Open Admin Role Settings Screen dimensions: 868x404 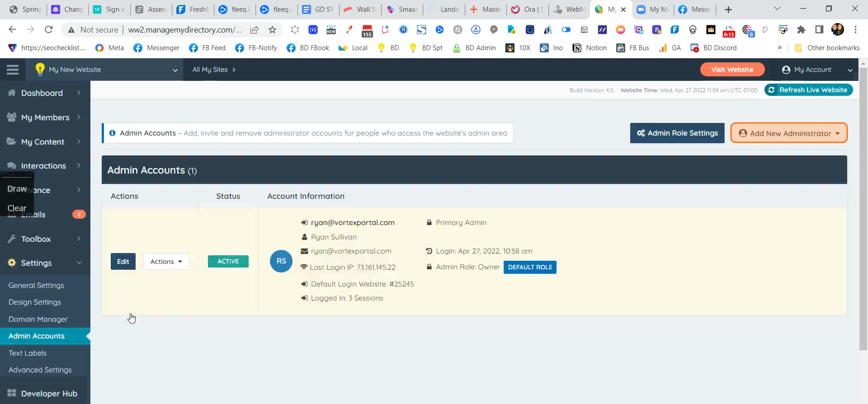(677, 133)
